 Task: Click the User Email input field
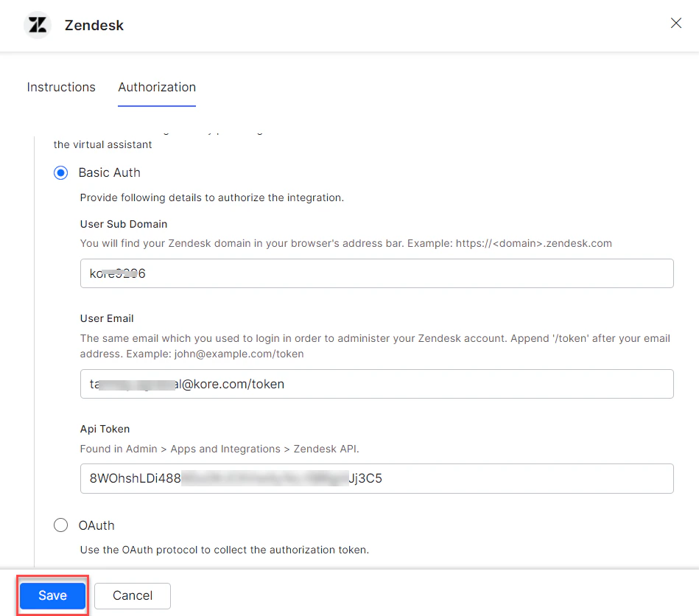(377, 384)
